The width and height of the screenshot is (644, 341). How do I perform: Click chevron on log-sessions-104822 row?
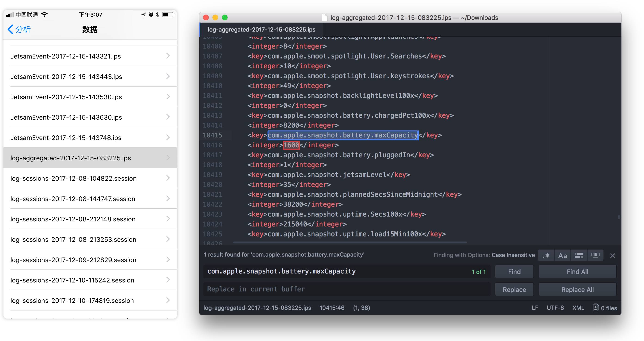point(168,178)
